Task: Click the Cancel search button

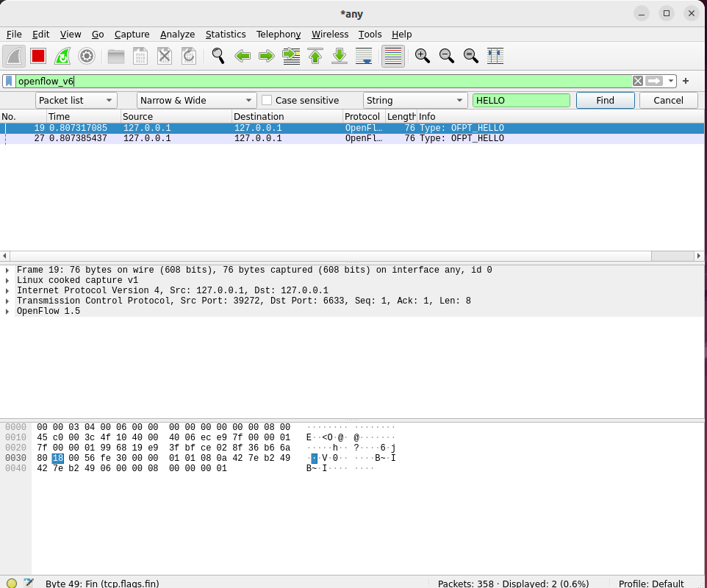Action: coord(668,100)
